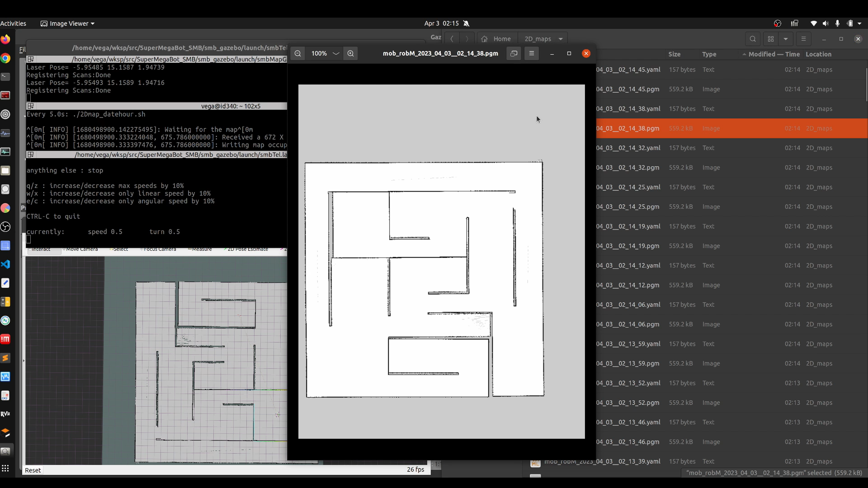Expand the 100% zoom level dropdown
Screen dimensions: 868x488
[336, 53]
